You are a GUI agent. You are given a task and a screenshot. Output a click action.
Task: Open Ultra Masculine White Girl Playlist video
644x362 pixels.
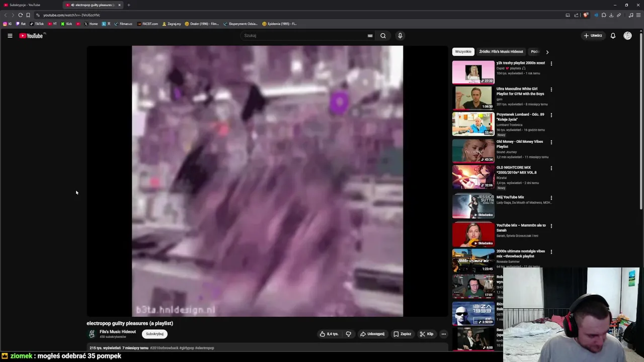521,91
